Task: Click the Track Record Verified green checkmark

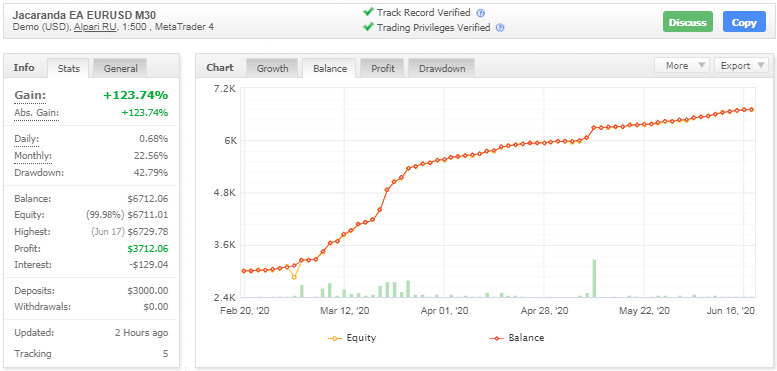Action: point(368,12)
